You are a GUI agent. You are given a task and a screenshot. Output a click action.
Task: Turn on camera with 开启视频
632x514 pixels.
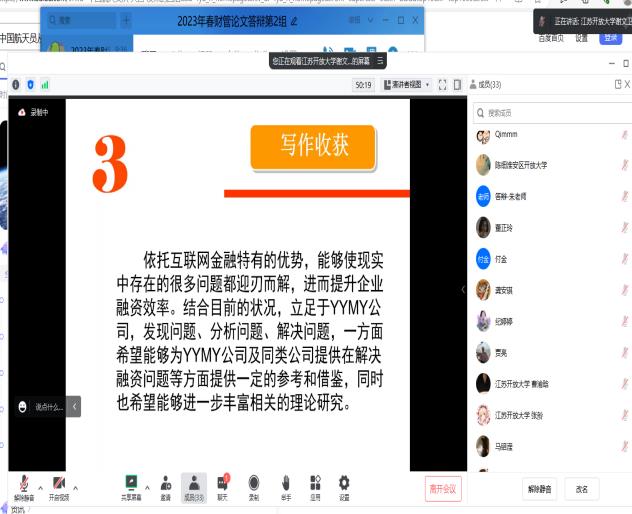click(59, 485)
